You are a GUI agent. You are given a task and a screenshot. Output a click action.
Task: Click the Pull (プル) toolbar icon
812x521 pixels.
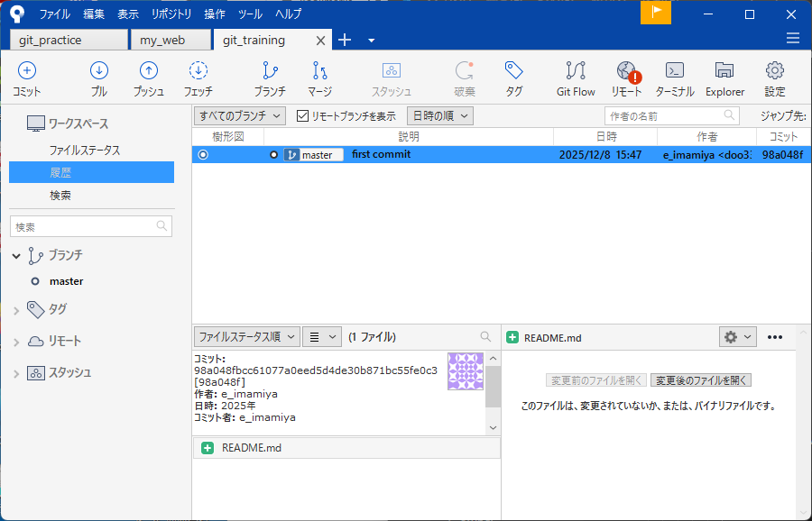[99, 78]
